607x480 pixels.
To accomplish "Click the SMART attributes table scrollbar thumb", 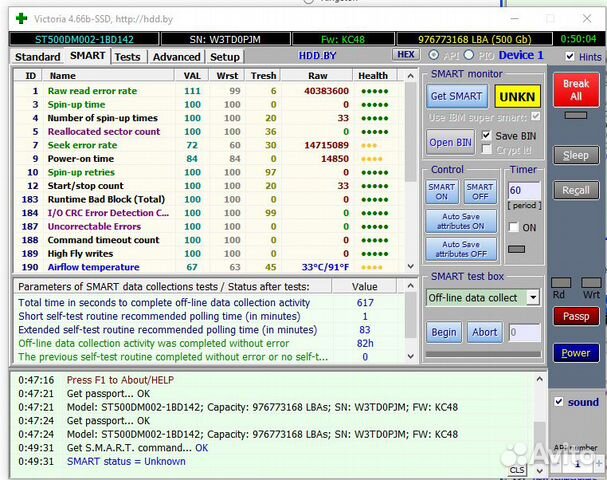I will pyautogui.click(x=410, y=132).
